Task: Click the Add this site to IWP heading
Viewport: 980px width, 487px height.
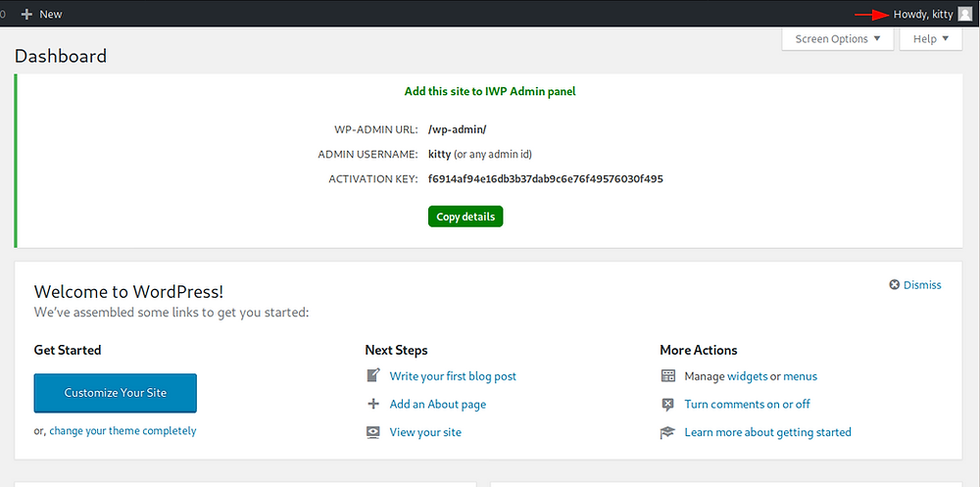Action: click(490, 91)
